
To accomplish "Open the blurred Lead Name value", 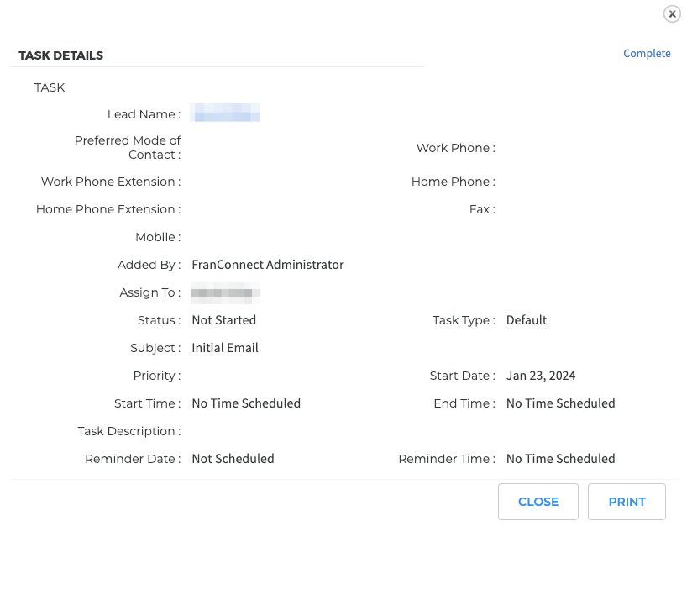I will (x=225, y=113).
